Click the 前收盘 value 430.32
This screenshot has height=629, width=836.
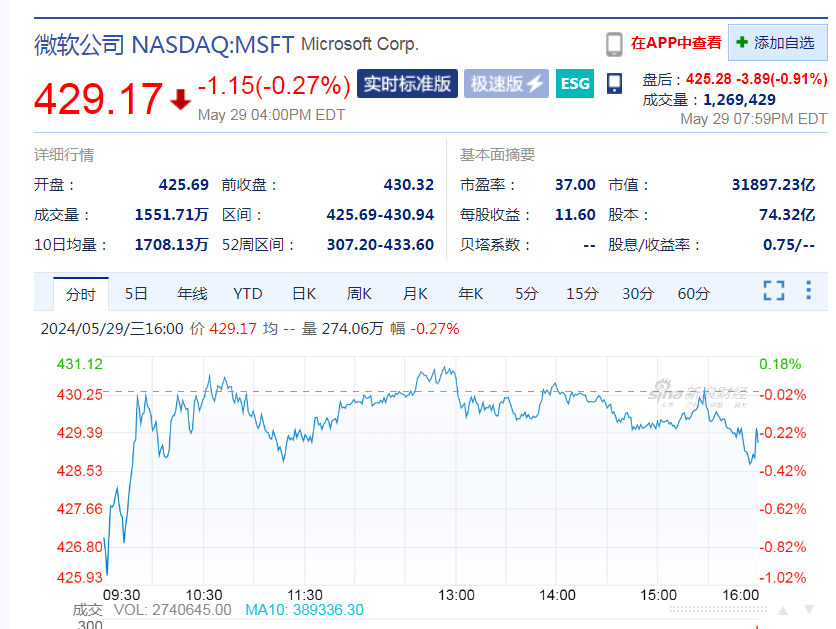(x=408, y=185)
